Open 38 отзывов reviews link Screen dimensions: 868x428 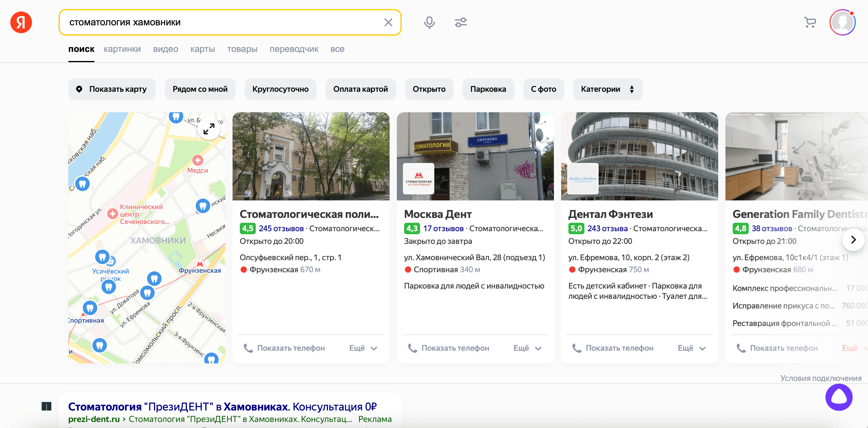click(772, 228)
